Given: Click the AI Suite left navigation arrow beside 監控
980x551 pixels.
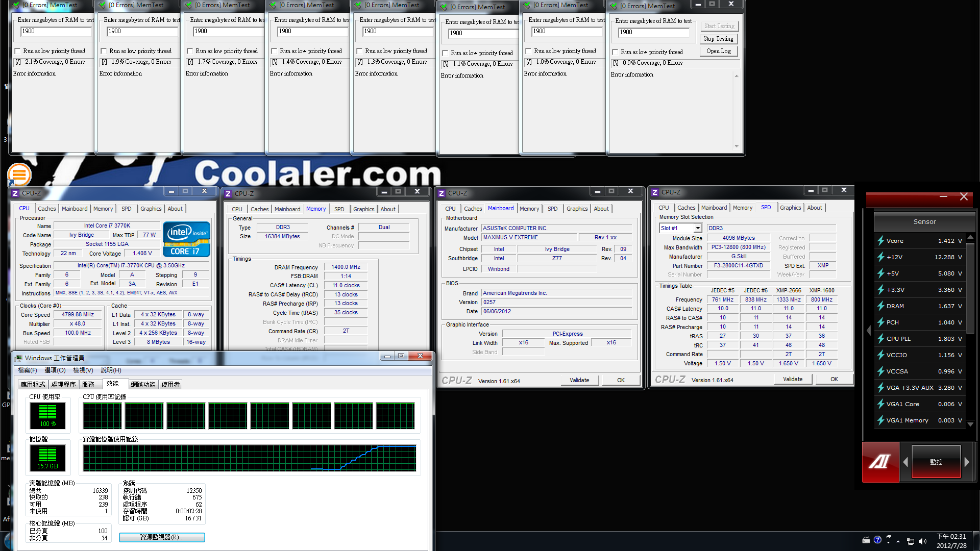Looking at the screenshot, I should coord(905,462).
